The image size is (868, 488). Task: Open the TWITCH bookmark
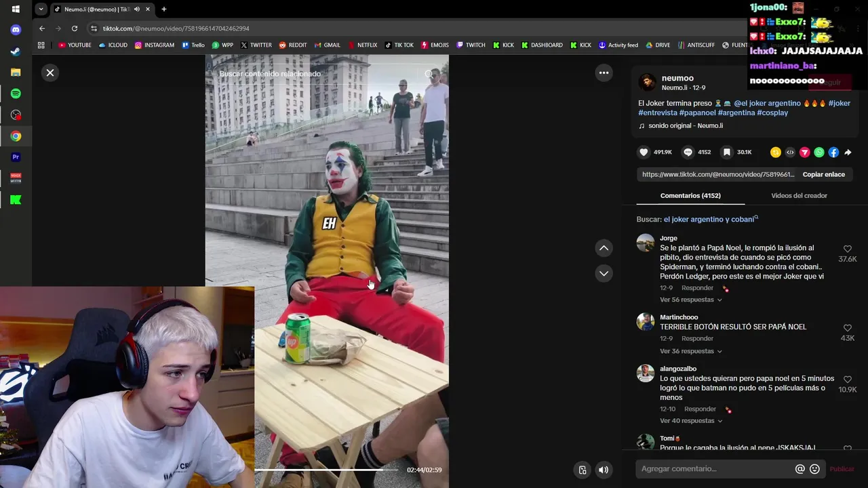coord(471,45)
